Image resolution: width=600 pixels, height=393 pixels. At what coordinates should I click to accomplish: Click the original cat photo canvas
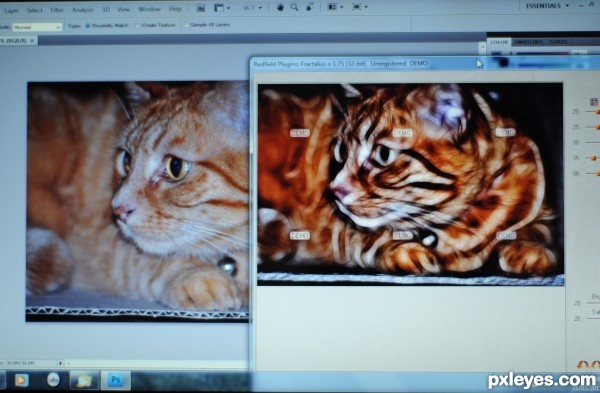[137, 202]
